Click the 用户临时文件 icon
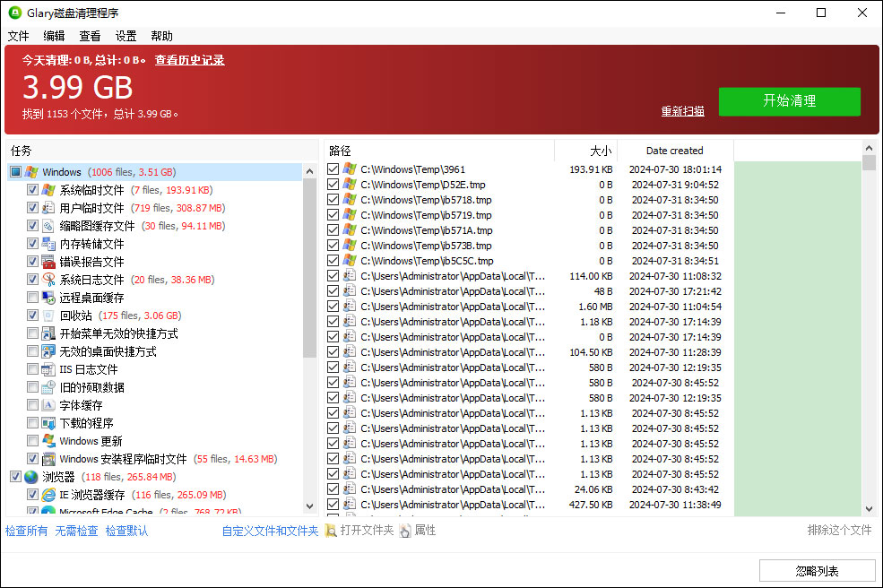This screenshot has height=588, width=883. click(x=49, y=208)
